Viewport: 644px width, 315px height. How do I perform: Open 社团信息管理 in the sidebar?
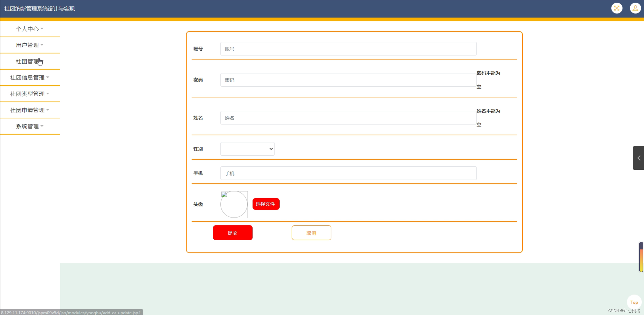click(x=29, y=78)
